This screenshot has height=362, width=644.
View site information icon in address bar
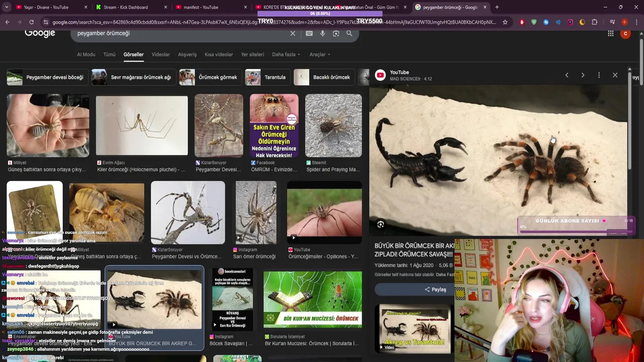coord(46,22)
